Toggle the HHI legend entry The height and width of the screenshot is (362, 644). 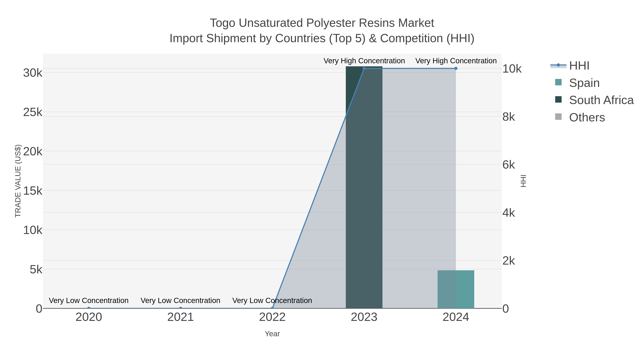pos(570,65)
